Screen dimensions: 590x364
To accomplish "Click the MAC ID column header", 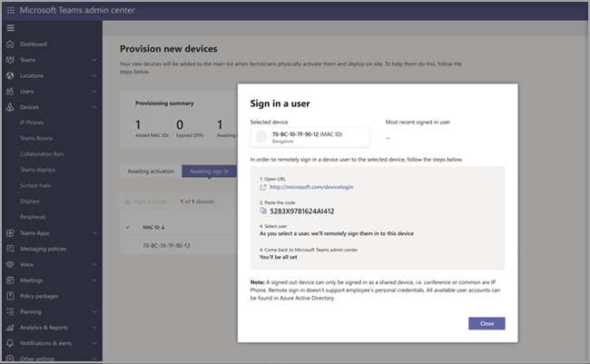I will [153, 227].
